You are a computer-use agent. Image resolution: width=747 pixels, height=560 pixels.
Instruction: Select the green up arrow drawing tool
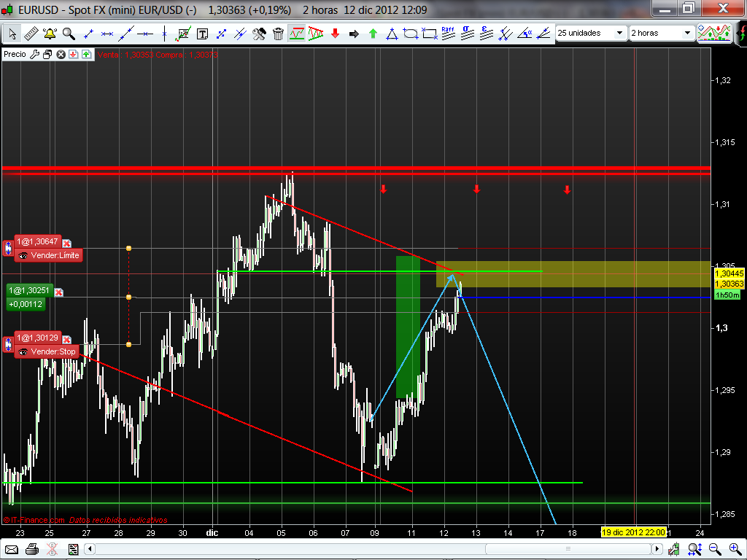[x=373, y=34]
